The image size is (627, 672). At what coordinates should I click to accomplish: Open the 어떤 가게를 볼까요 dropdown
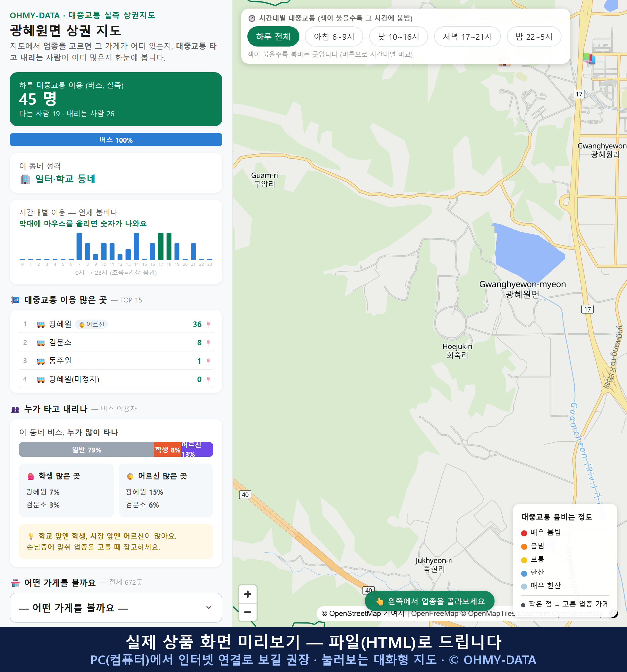(116, 607)
